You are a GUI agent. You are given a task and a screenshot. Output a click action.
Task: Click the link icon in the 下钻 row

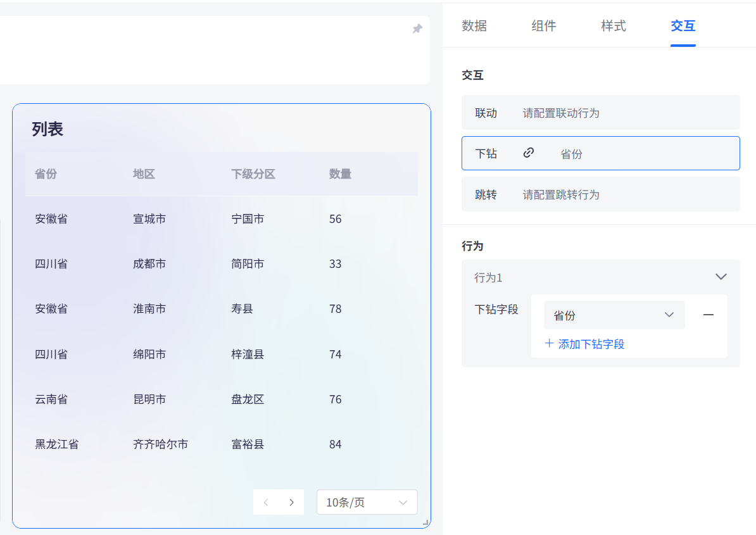[x=529, y=153]
